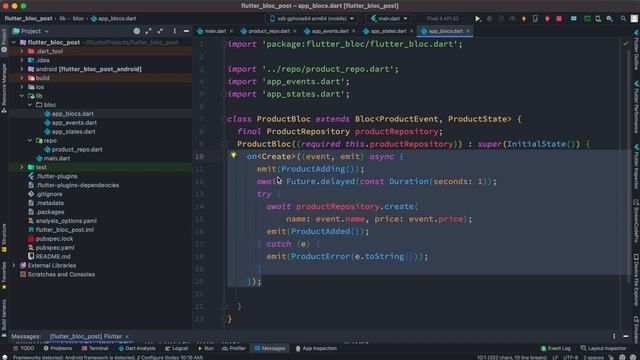The image size is (640, 360).
Task: Collapse all in Project panel toolbar
Action: (x=160, y=31)
